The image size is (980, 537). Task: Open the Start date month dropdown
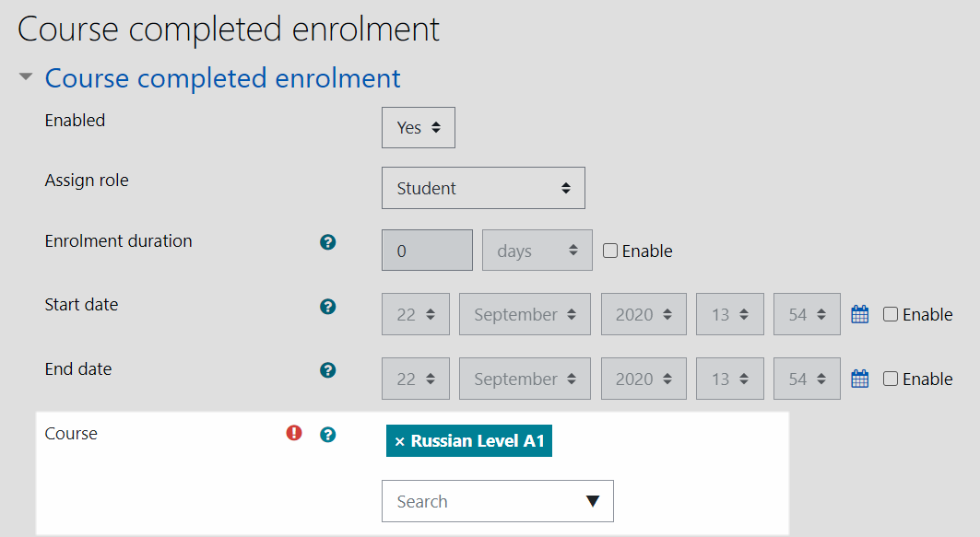coord(525,313)
